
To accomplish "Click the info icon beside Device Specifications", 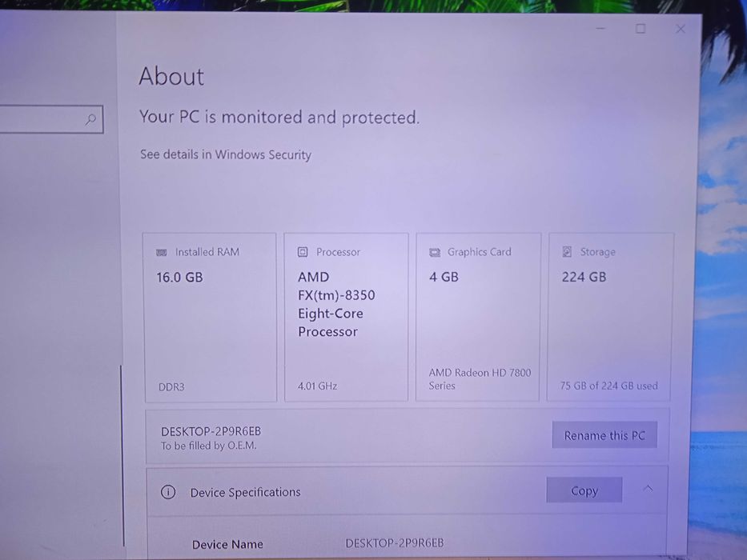I will (168, 492).
